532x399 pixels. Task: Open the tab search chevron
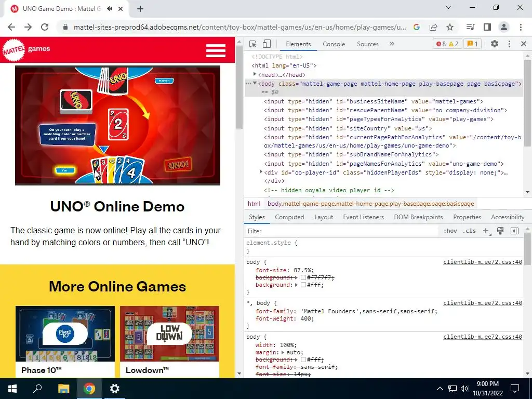tap(448, 7)
